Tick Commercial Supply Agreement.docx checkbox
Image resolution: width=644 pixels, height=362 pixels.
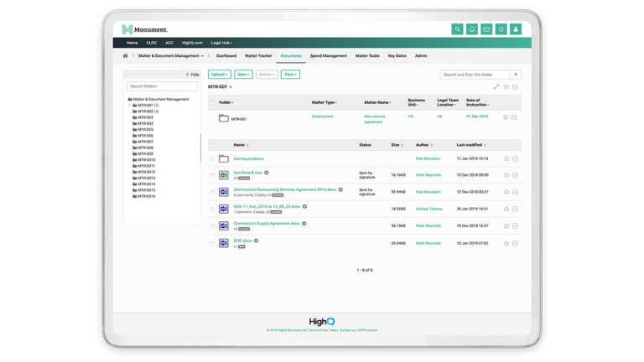pyautogui.click(x=212, y=226)
